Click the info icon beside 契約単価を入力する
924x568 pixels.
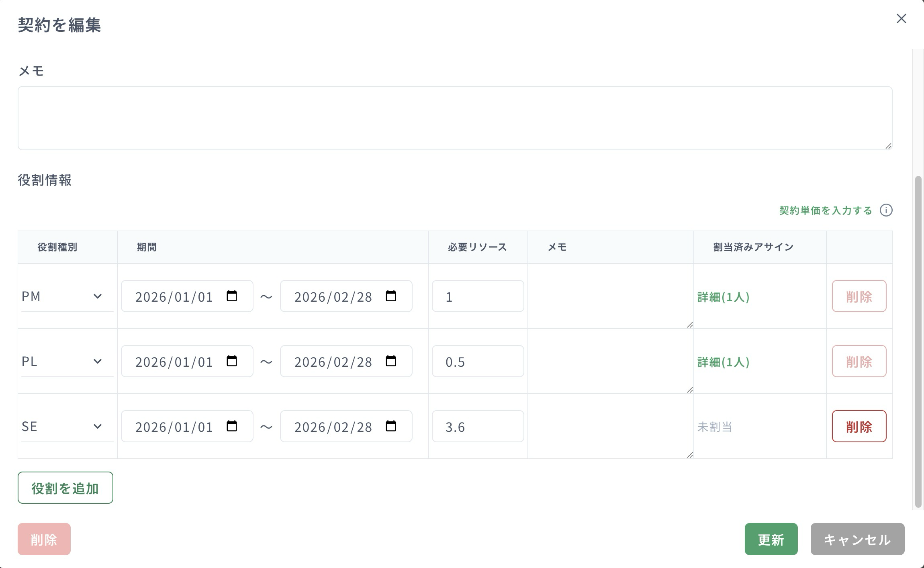click(886, 210)
